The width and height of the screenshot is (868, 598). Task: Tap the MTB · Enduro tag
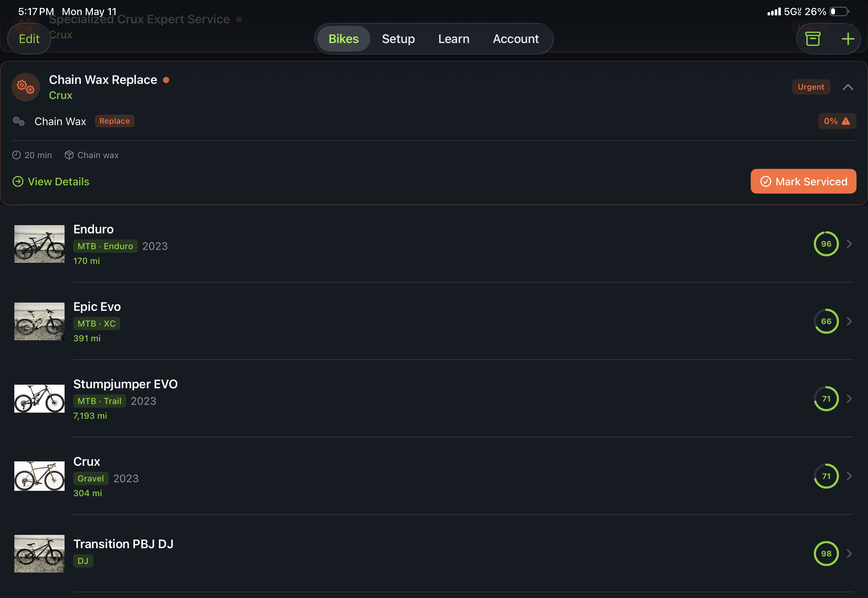[105, 246]
